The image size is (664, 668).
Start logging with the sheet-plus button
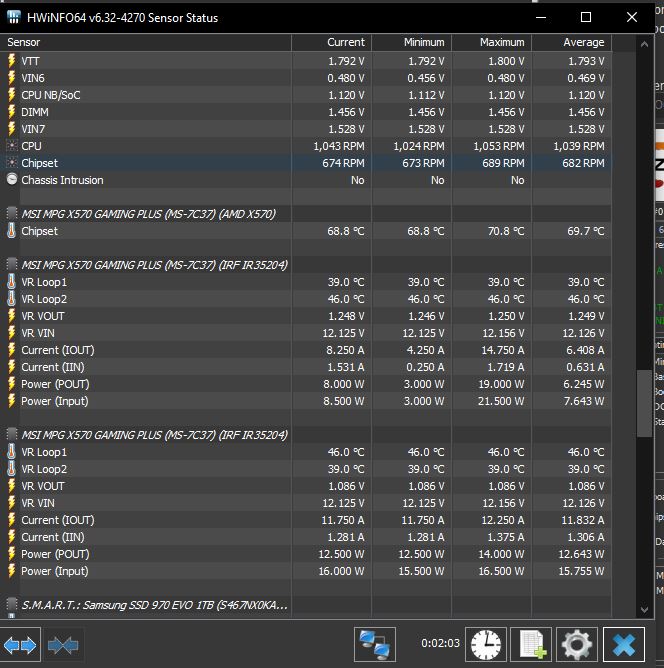(x=531, y=645)
